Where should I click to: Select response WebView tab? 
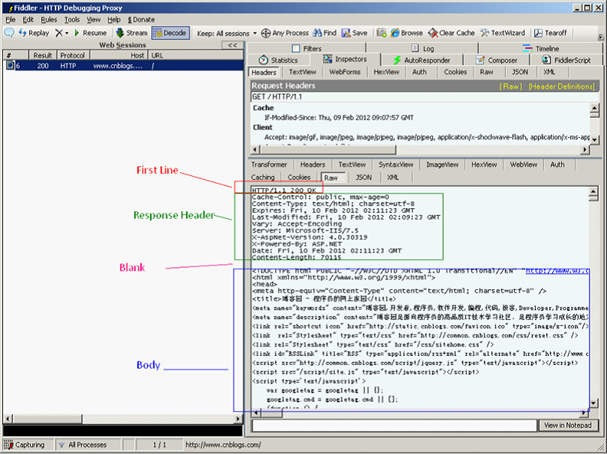click(x=523, y=164)
